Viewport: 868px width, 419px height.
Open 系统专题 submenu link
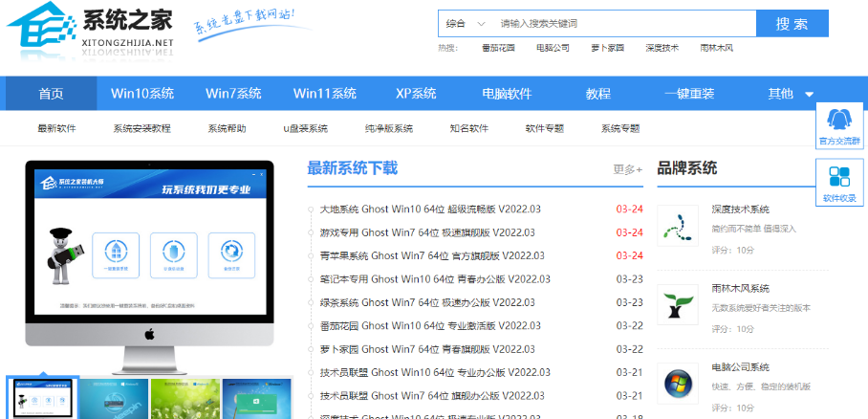click(x=620, y=128)
